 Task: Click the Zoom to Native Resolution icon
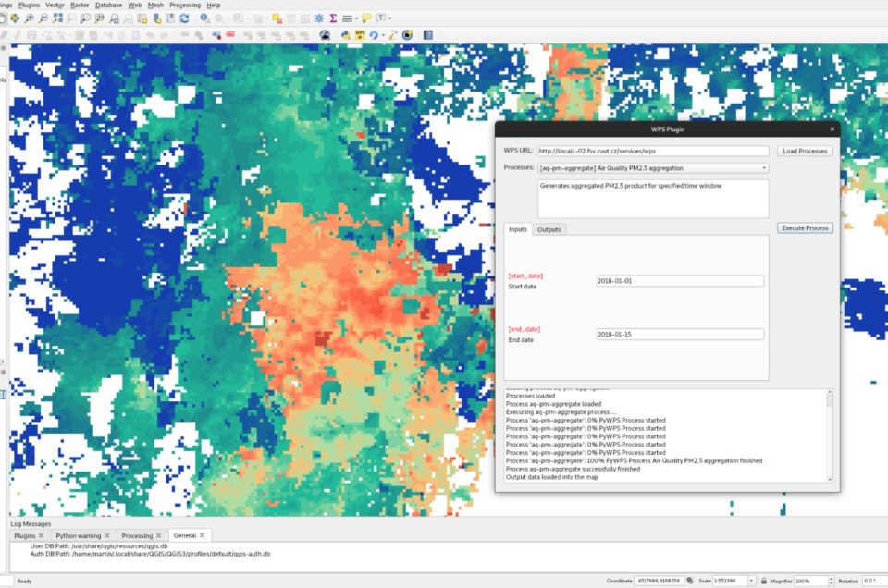(x=100, y=18)
